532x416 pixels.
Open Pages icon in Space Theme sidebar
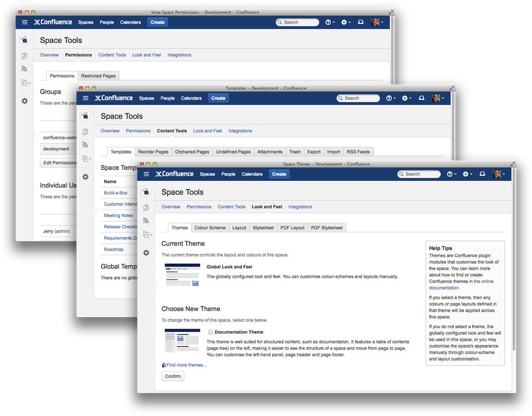(146, 207)
